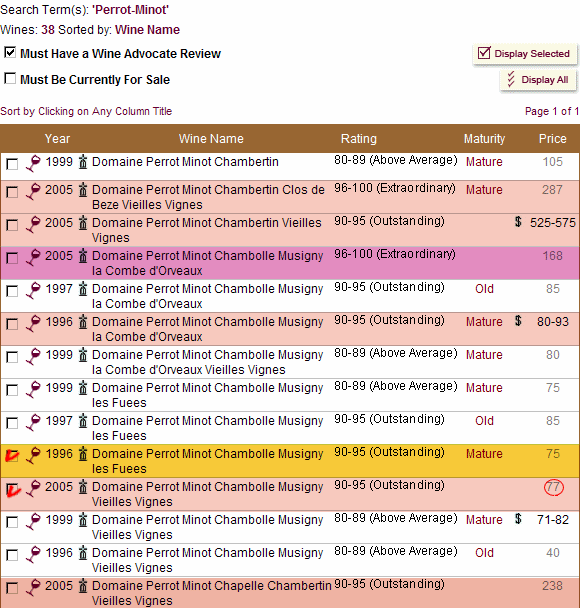Click dollar sign for 525-575 price
The image size is (580, 608).
point(518,222)
